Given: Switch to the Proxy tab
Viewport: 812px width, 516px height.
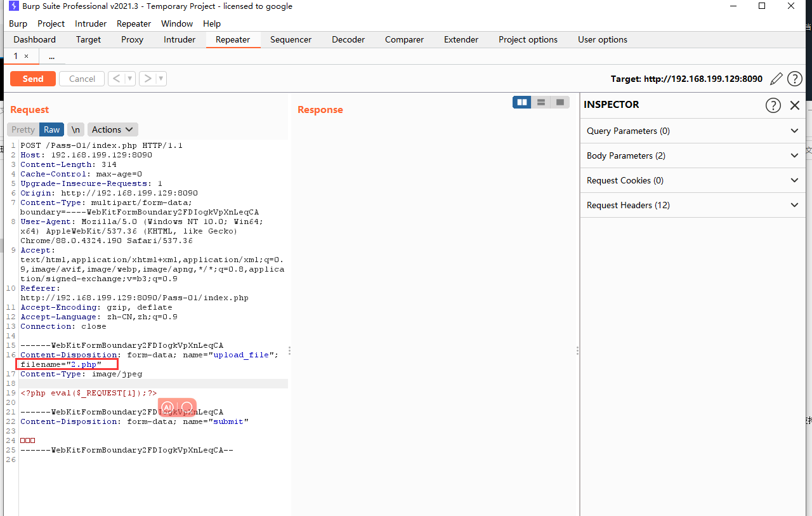Looking at the screenshot, I should (x=133, y=39).
